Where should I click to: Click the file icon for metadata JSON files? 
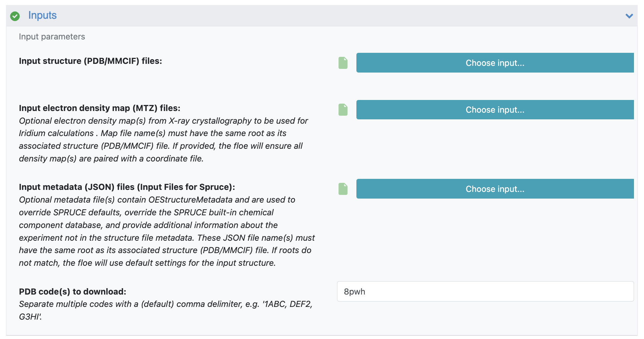pos(343,189)
